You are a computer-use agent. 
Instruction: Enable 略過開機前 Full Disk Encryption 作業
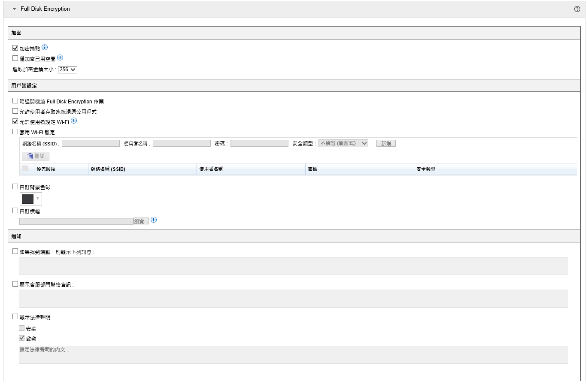(15, 101)
